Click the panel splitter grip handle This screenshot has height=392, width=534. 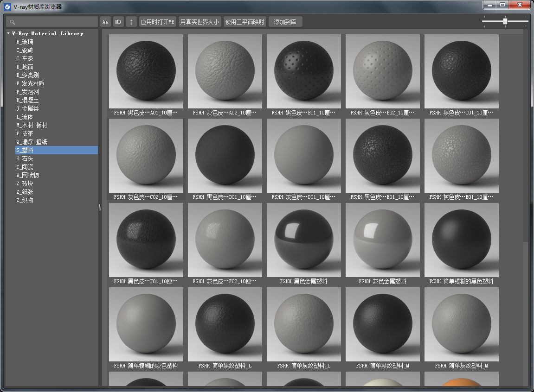click(100, 207)
